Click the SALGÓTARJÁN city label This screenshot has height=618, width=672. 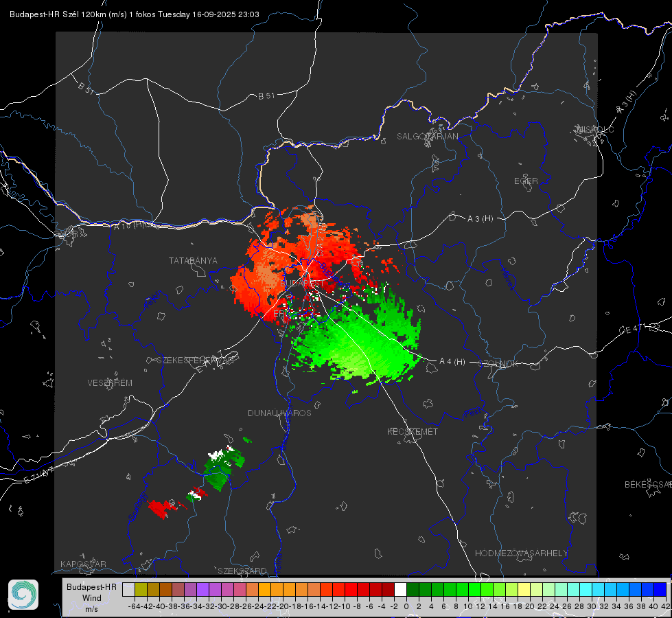point(427,137)
